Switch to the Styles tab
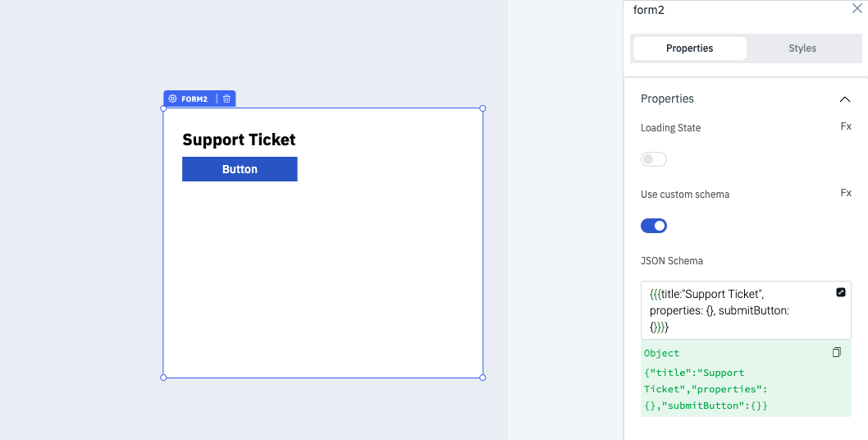This screenshot has height=440, width=868. click(x=802, y=48)
